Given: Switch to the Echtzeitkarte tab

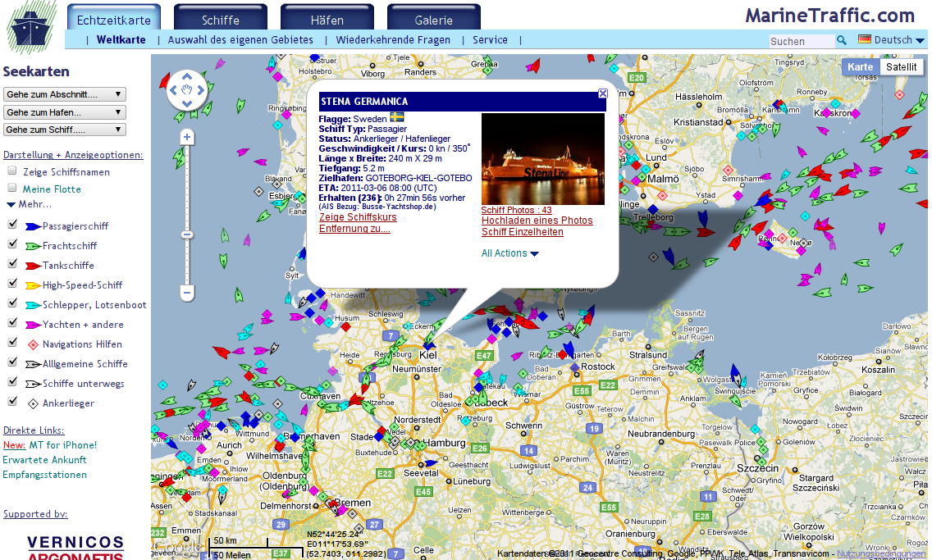Looking at the screenshot, I should pyautogui.click(x=114, y=18).
